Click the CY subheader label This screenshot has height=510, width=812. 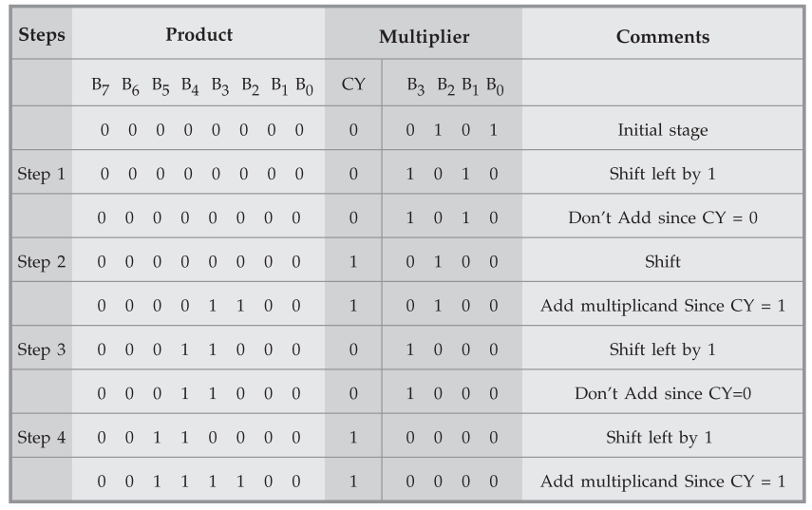click(x=353, y=86)
